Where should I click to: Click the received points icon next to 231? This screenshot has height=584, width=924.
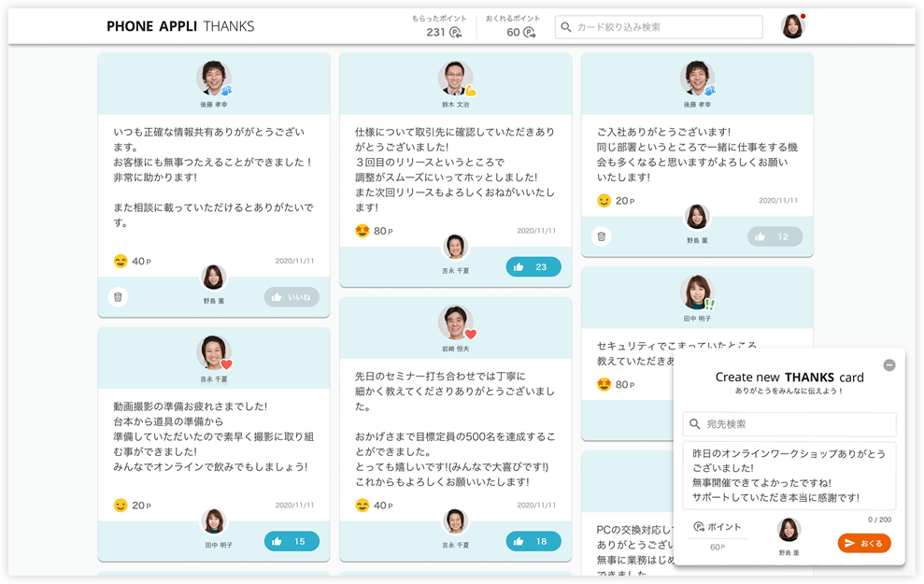[456, 33]
